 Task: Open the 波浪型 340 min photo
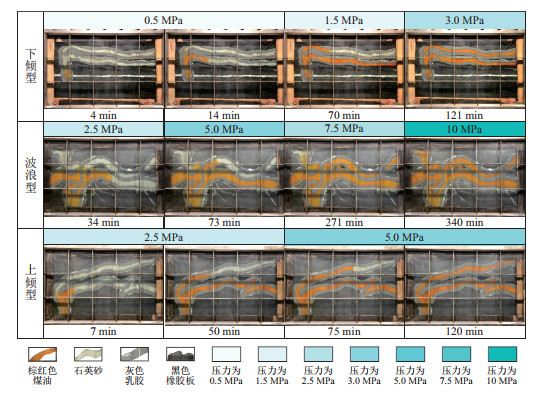click(x=465, y=176)
